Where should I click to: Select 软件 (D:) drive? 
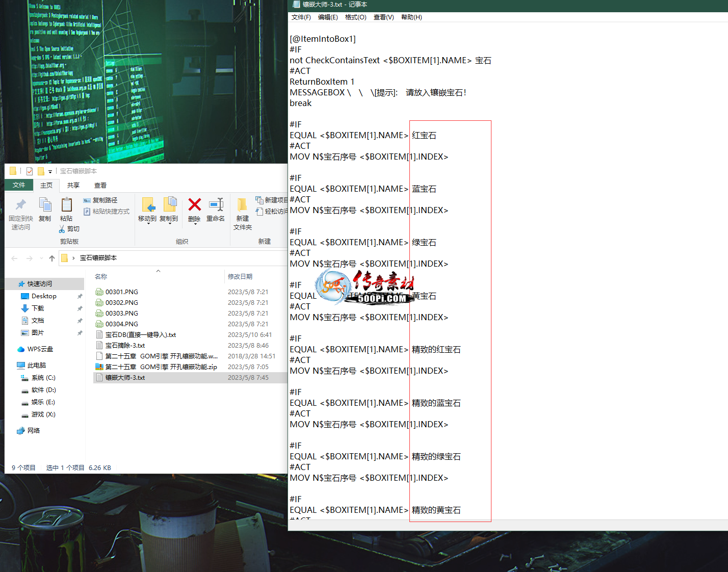[44, 390]
